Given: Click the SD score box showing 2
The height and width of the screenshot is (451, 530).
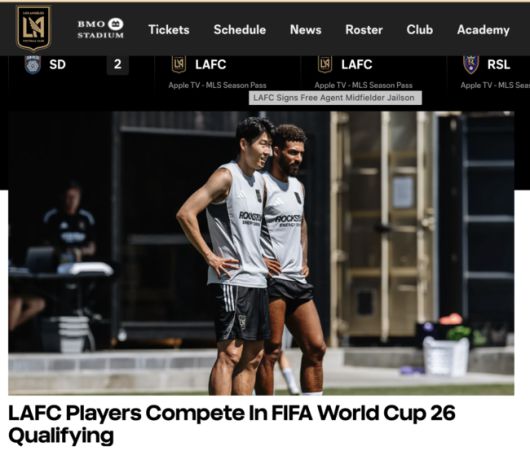Looking at the screenshot, I should tap(118, 64).
